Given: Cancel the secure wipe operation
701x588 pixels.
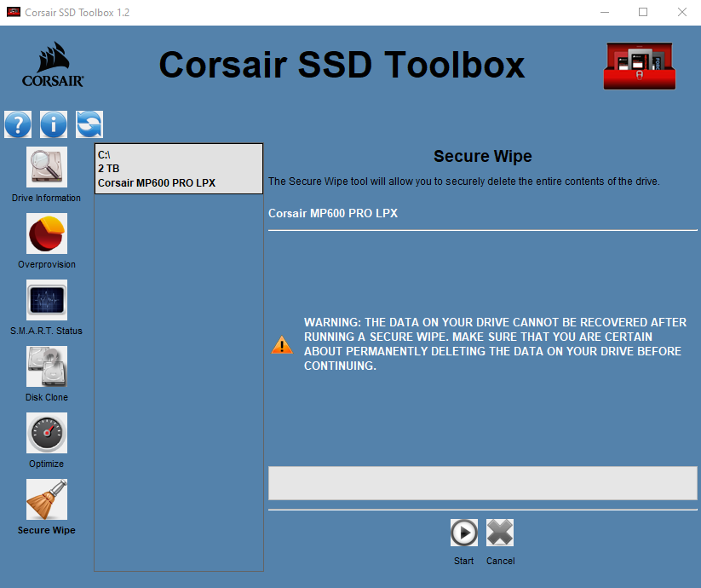Looking at the screenshot, I should coord(500,533).
